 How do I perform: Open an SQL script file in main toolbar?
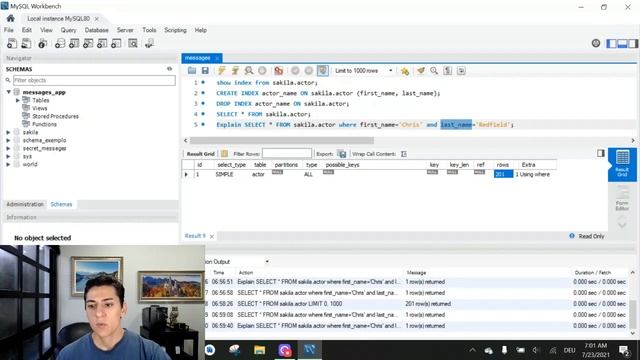26,43
